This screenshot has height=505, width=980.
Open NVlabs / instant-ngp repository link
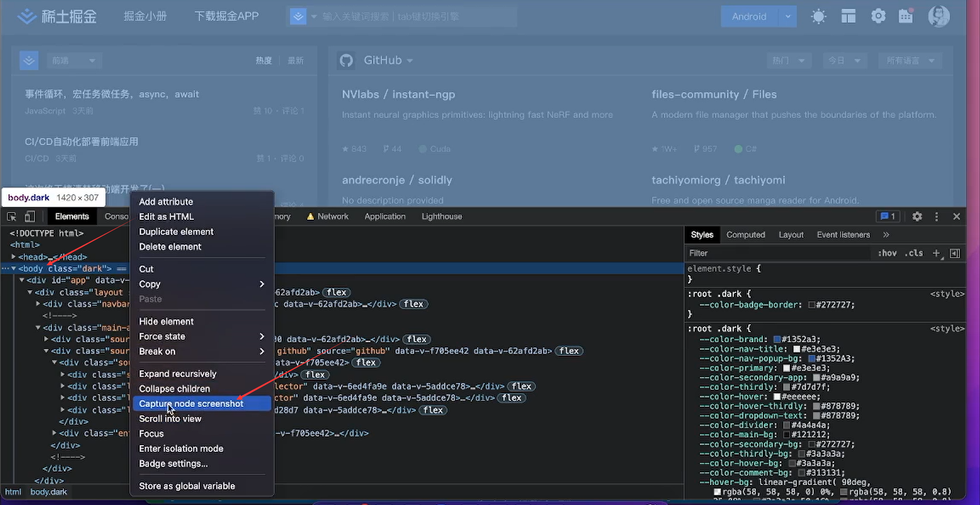pyautogui.click(x=398, y=95)
